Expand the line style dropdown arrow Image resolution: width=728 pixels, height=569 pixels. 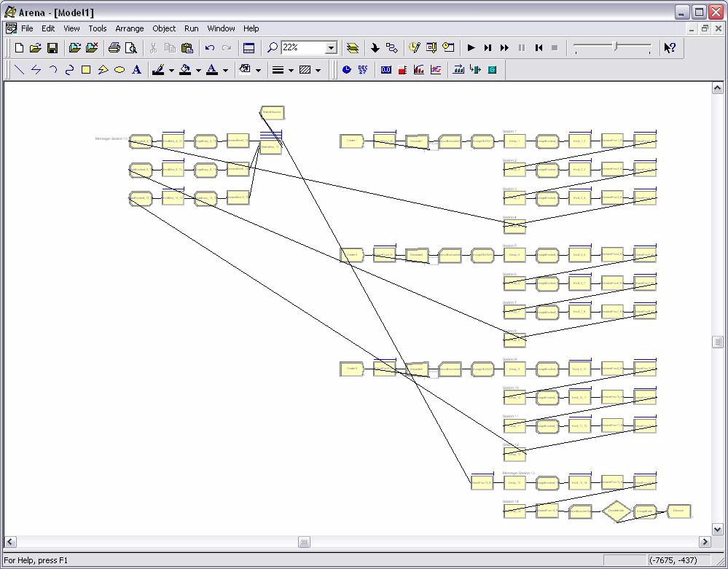tap(291, 71)
